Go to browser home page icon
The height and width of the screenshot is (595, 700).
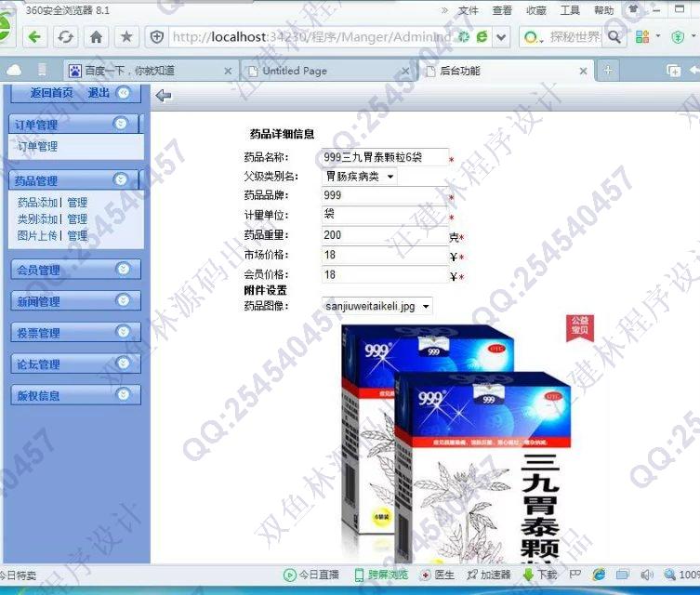(96, 36)
